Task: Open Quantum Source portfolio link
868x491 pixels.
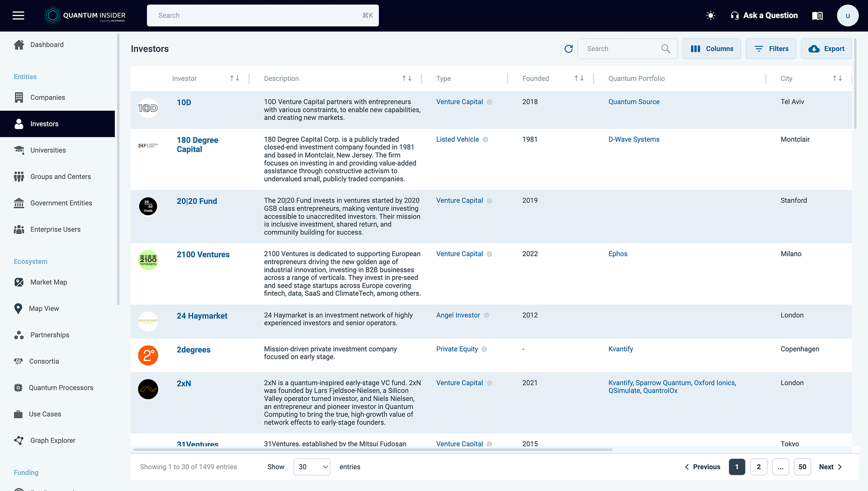Action: click(634, 102)
